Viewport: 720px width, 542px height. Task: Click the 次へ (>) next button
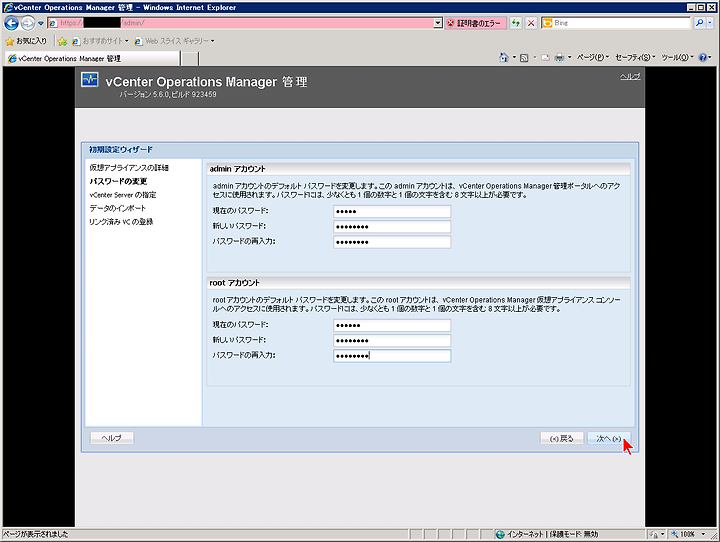(608, 439)
